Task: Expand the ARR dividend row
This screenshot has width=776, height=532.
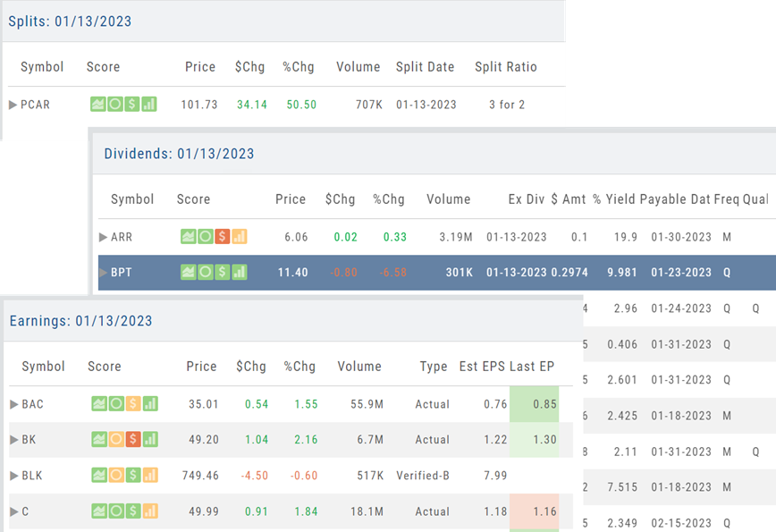Action: point(104,237)
